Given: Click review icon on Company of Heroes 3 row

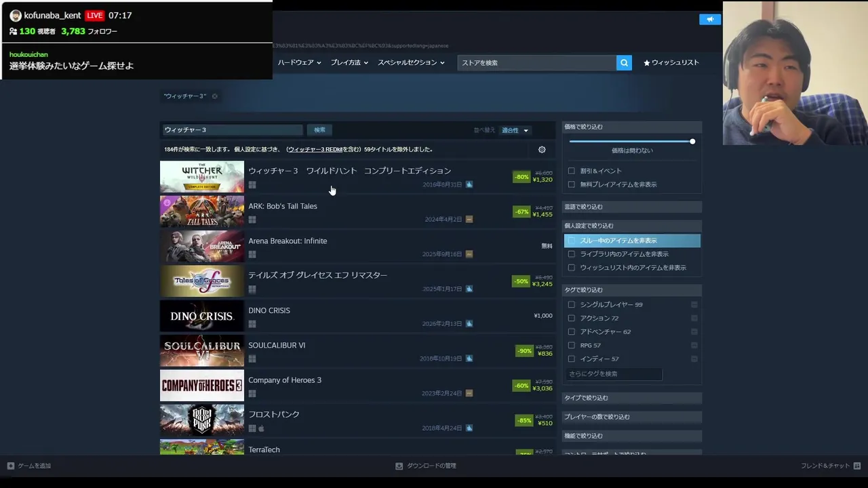Looking at the screenshot, I should [x=469, y=393].
